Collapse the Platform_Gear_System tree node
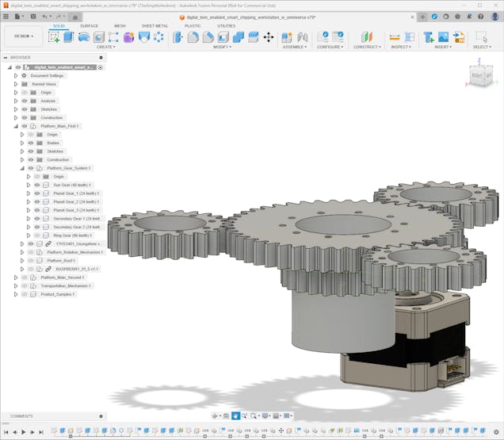Viewport: 504px width, 440px height. click(22, 168)
